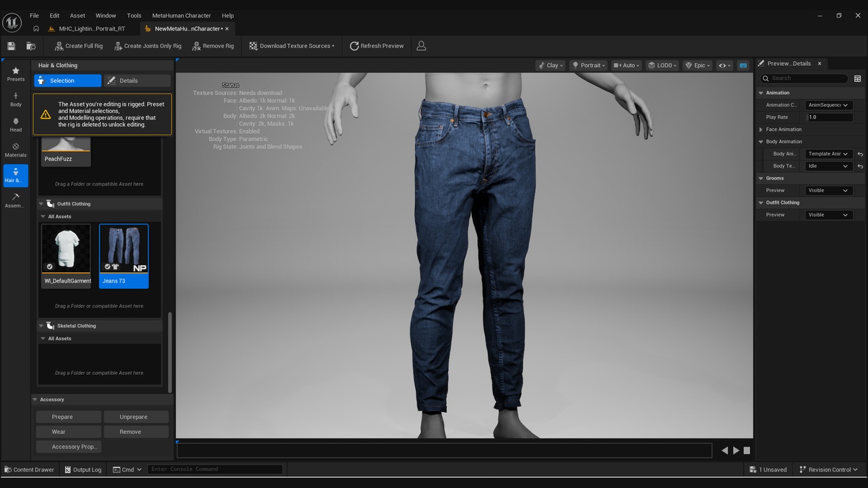Image resolution: width=868 pixels, height=488 pixels.
Task: Reset Body Animation type to default
Action: point(860,154)
